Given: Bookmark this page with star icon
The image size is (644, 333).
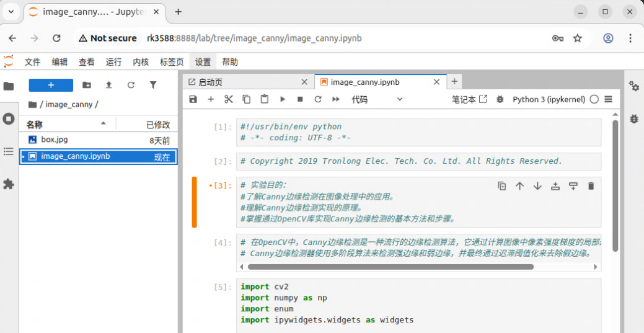Looking at the screenshot, I should (x=578, y=38).
